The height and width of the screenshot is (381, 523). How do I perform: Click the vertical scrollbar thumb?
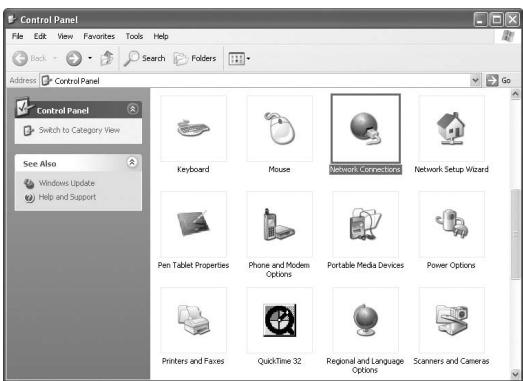pyautogui.click(x=515, y=235)
